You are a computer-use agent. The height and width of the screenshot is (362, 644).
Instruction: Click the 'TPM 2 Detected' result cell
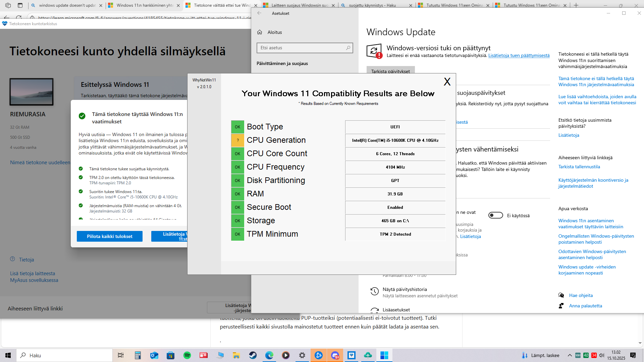pos(395,234)
